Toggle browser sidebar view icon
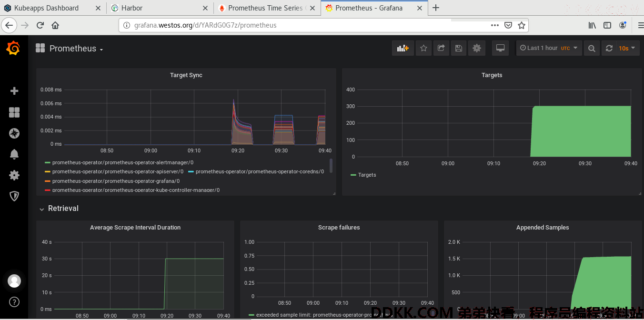 coord(607,25)
